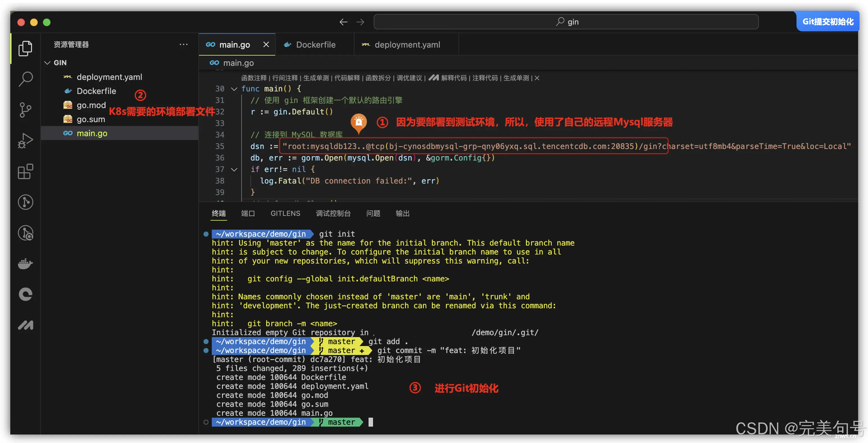Image resolution: width=868 pixels, height=443 pixels.
Task: Open the Extensions view
Action: click(25, 171)
